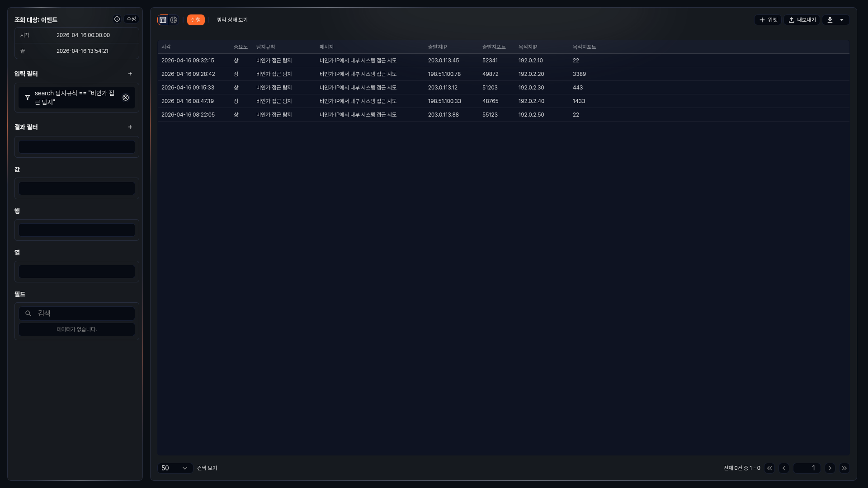Go to the previous results page

pyautogui.click(x=784, y=468)
